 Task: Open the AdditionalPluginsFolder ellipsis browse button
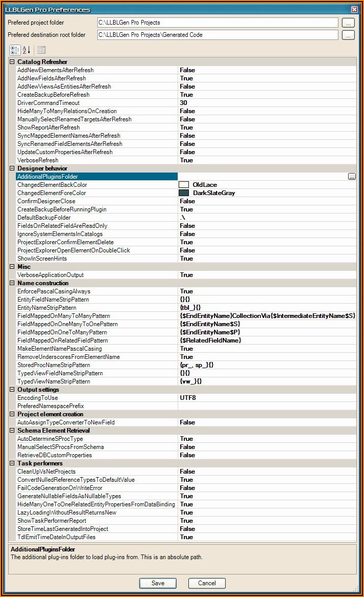pos(352,177)
